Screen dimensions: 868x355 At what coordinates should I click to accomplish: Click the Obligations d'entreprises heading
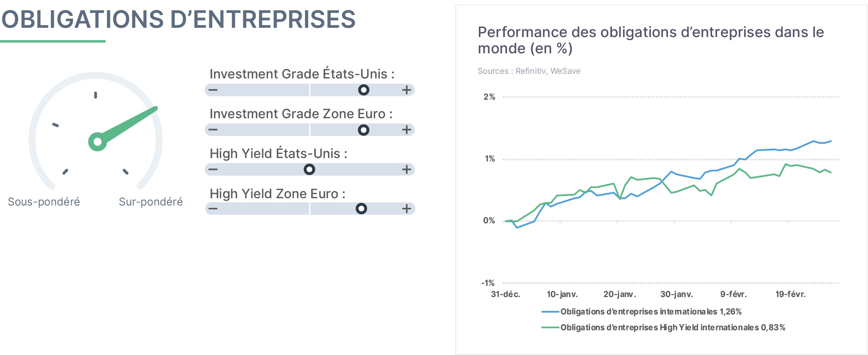pyautogui.click(x=178, y=19)
